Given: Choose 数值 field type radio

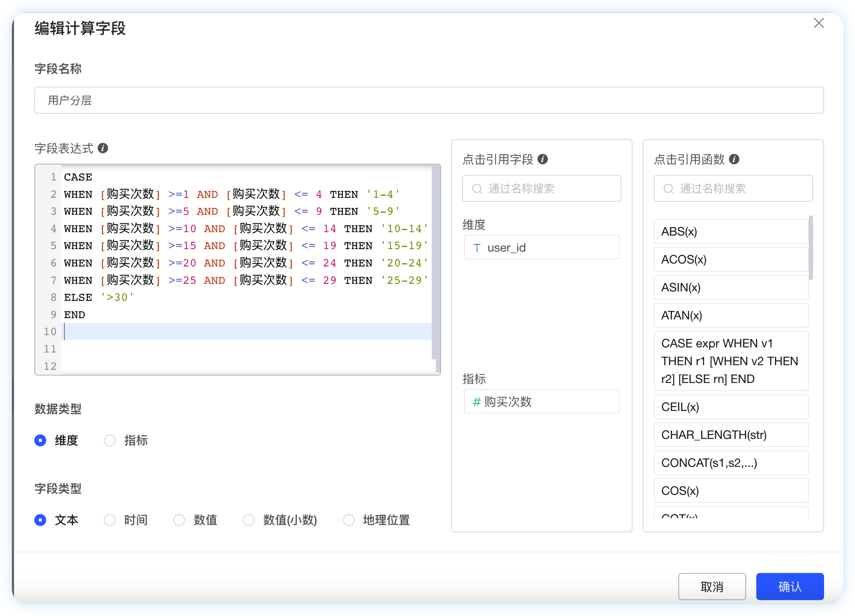Looking at the screenshot, I should pos(179,520).
